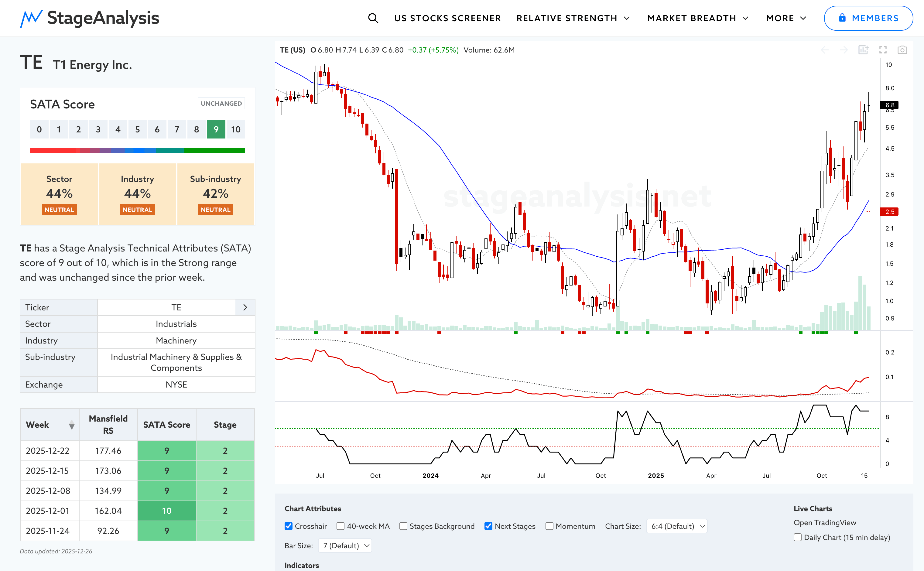This screenshot has height=571, width=924.
Task: Expand the Ticker row chevron
Action: [245, 307]
